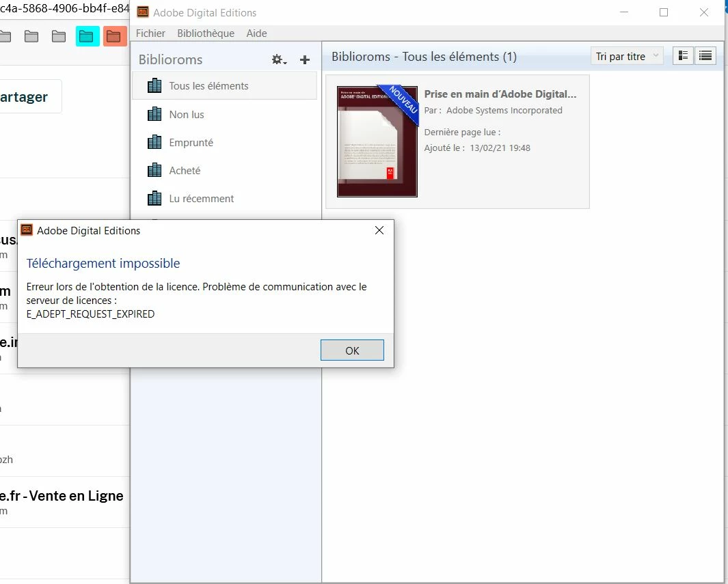Click the cyan folder icon in background window
The width and height of the screenshot is (728, 584).
click(x=87, y=37)
